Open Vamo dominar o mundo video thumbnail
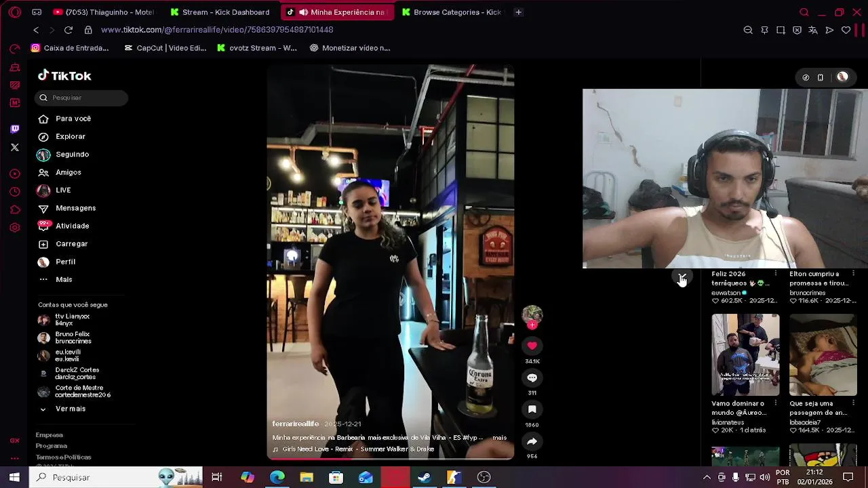Viewport: 868px width, 488px height. [x=745, y=354]
